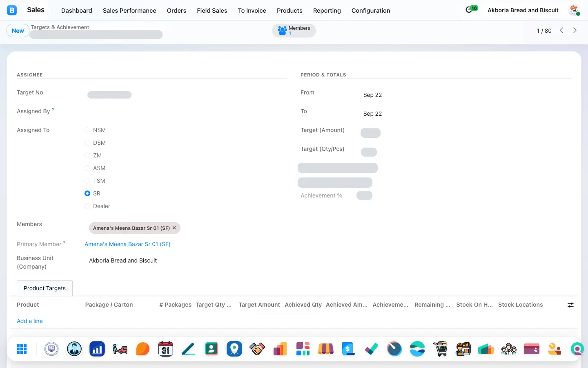Open the people group employees app
This screenshot has height=368, width=588.
(509, 349)
